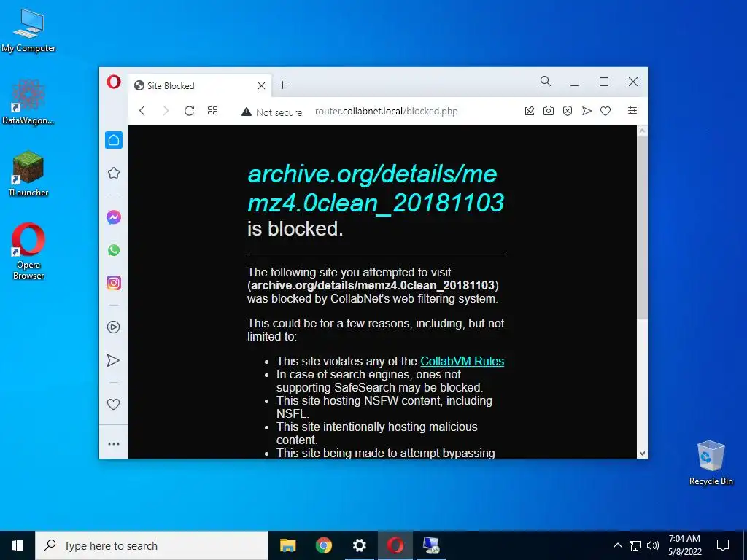Viewport: 747px width, 560px height.
Task: Click the sidebar Home button
Action: pos(113,140)
